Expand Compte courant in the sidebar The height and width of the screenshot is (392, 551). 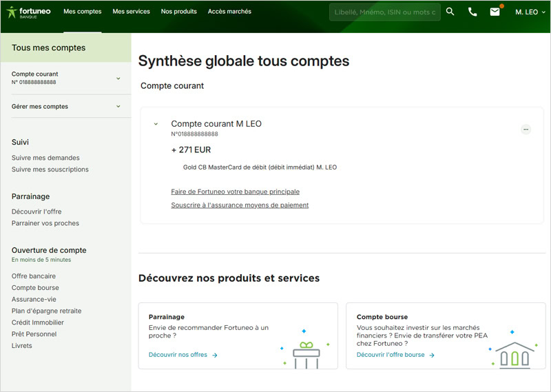118,78
